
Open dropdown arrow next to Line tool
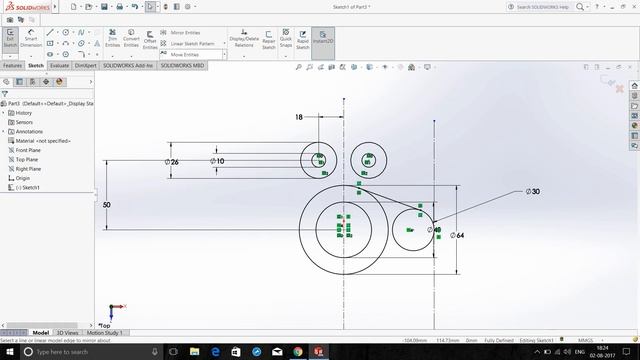pyautogui.click(x=57, y=32)
